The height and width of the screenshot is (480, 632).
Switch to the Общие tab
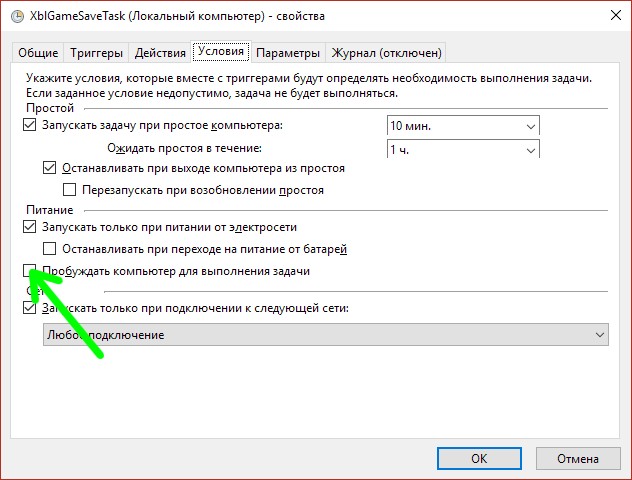tap(39, 53)
